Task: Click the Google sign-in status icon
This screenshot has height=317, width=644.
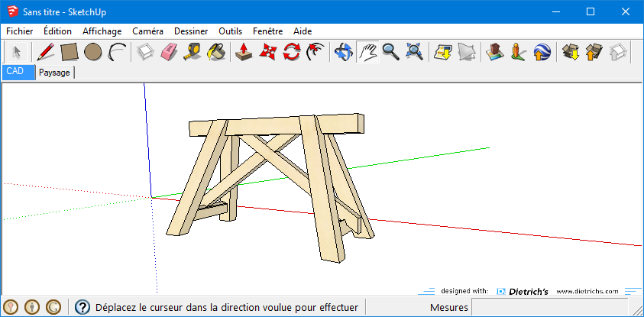Action: click(x=53, y=306)
